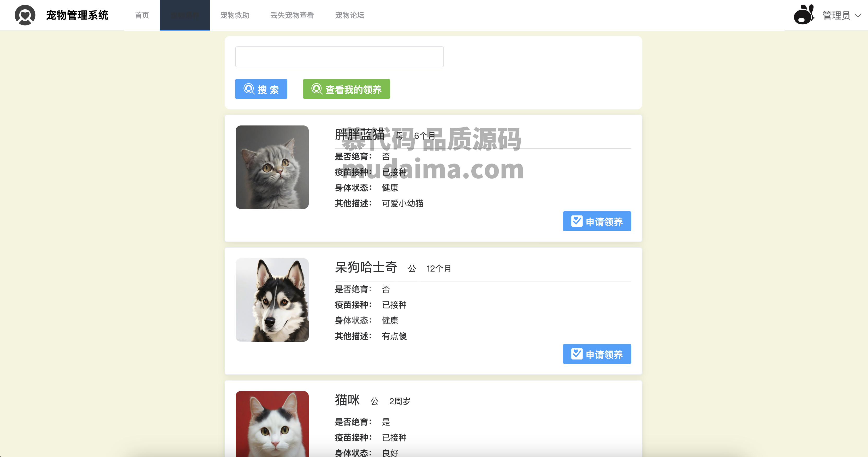Click the magnifier icon in 查看我的领养 button
Image resolution: width=868 pixels, height=457 pixels.
tap(317, 89)
